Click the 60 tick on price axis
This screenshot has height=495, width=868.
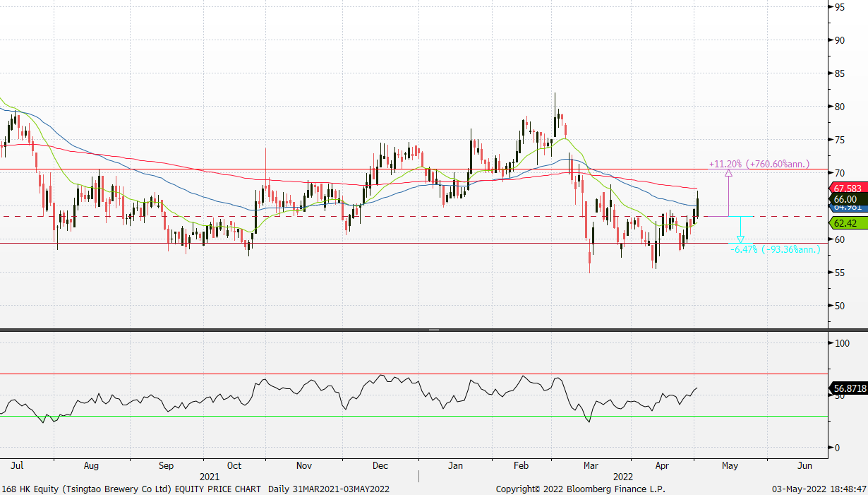tap(840, 239)
